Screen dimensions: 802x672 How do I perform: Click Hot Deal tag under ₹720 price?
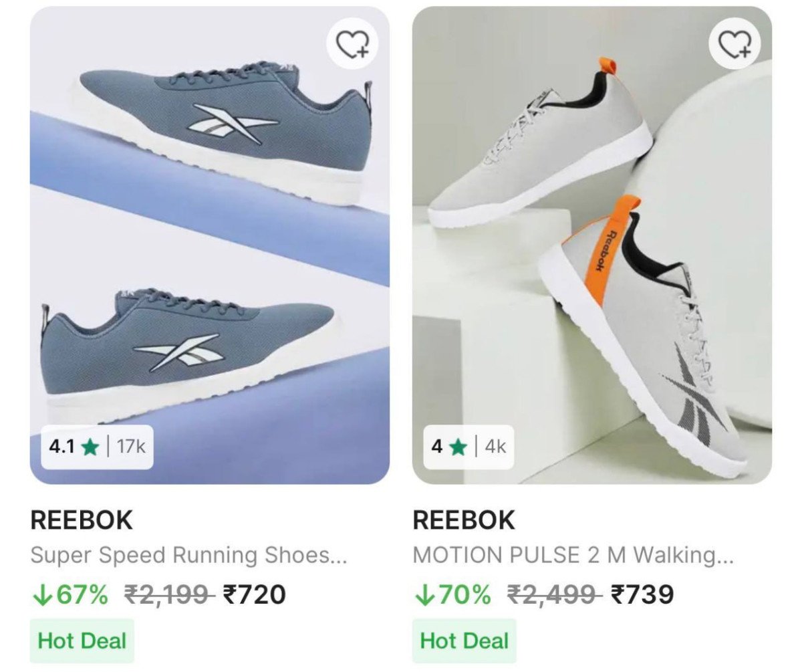[x=82, y=641]
